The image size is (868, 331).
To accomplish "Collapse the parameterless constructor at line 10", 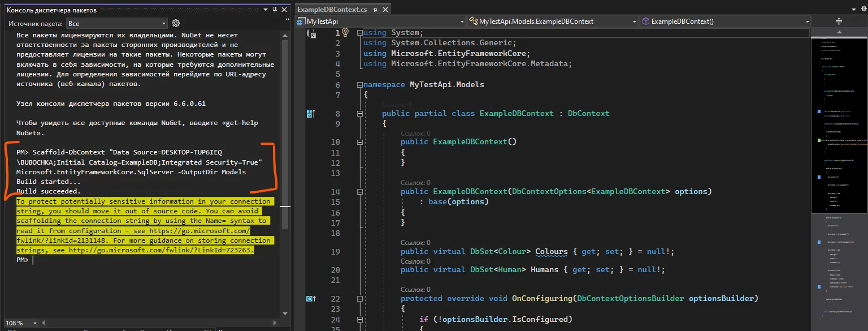I will tap(359, 142).
